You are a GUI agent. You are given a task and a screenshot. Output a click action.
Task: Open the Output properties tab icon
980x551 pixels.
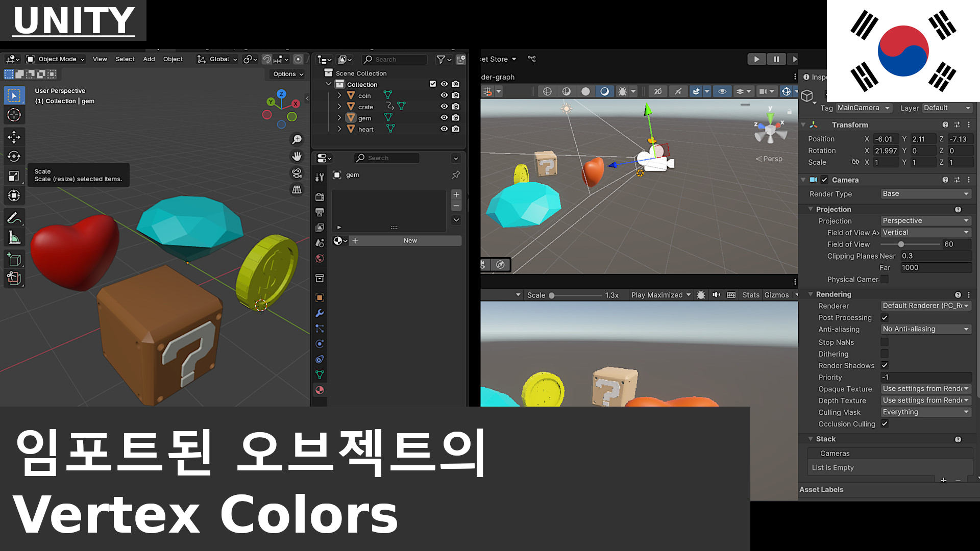(320, 212)
